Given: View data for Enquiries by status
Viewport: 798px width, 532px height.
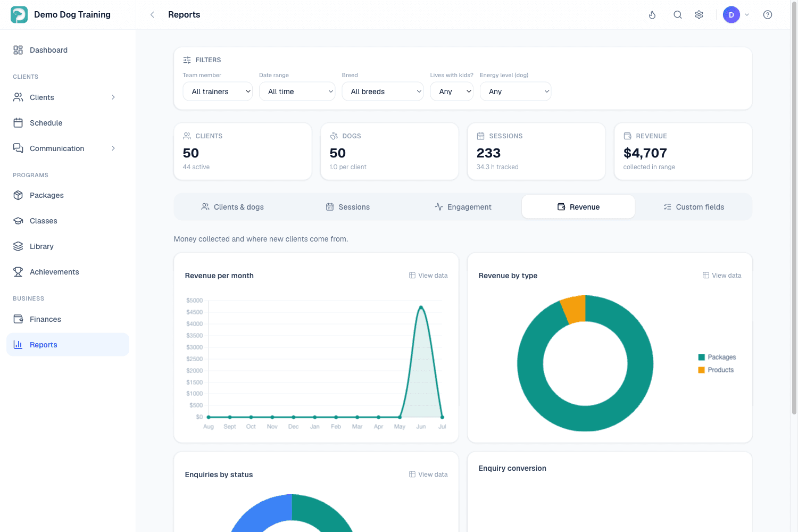Looking at the screenshot, I should (428, 475).
